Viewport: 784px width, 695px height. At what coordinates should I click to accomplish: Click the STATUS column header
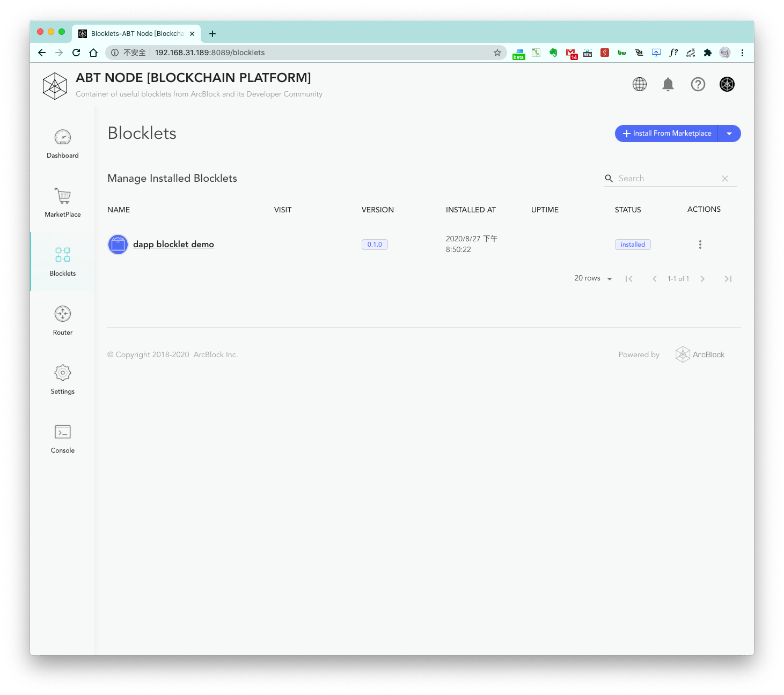pos(628,210)
